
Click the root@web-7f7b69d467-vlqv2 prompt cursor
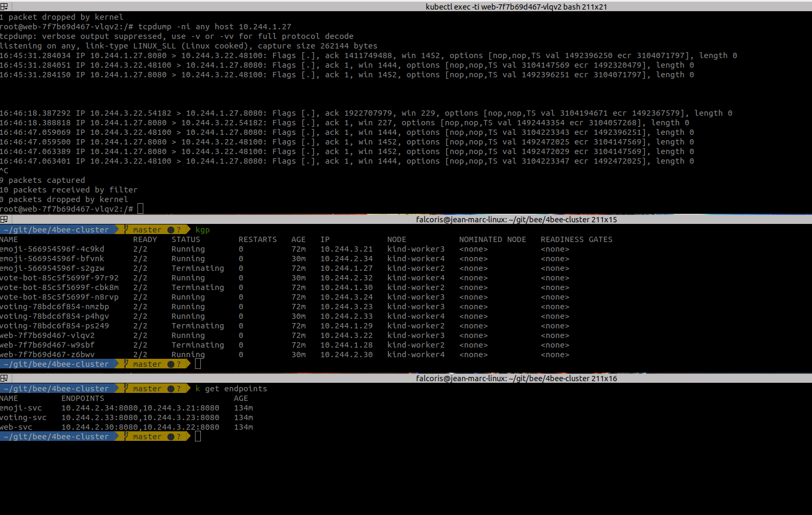141,209
